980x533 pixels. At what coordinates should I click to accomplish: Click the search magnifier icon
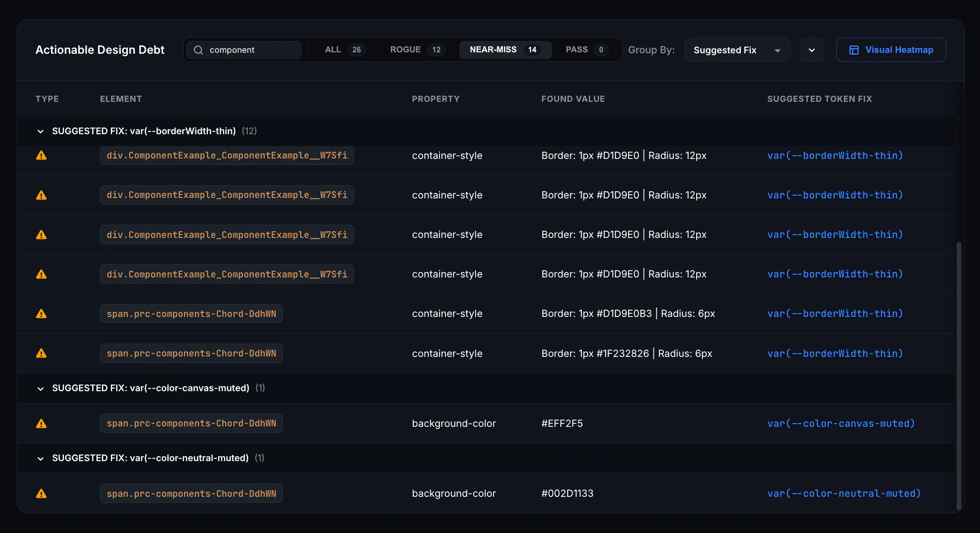pos(198,50)
